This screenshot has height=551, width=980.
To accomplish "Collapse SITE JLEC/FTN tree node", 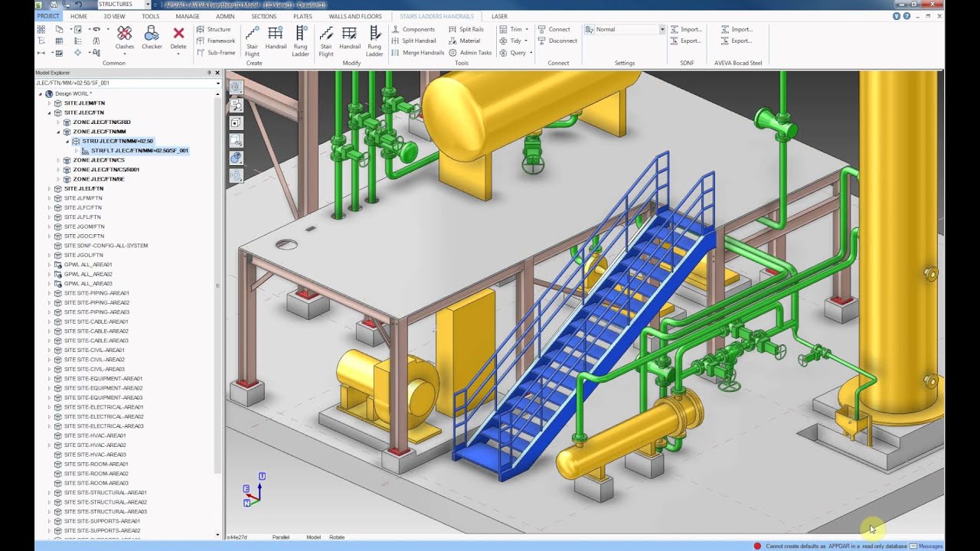I will click(49, 112).
